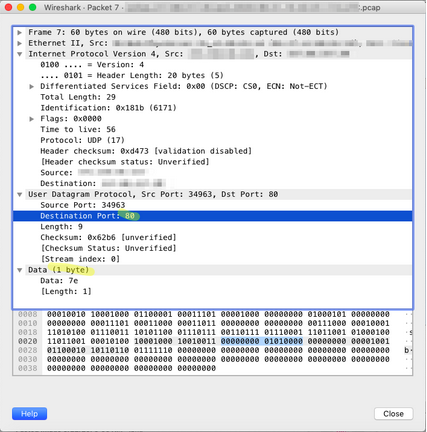Click highlighted bits 00000000 01010000 in hex pane
The height and width of the screenshot is (432, 427).
click(x=262, y=341)
